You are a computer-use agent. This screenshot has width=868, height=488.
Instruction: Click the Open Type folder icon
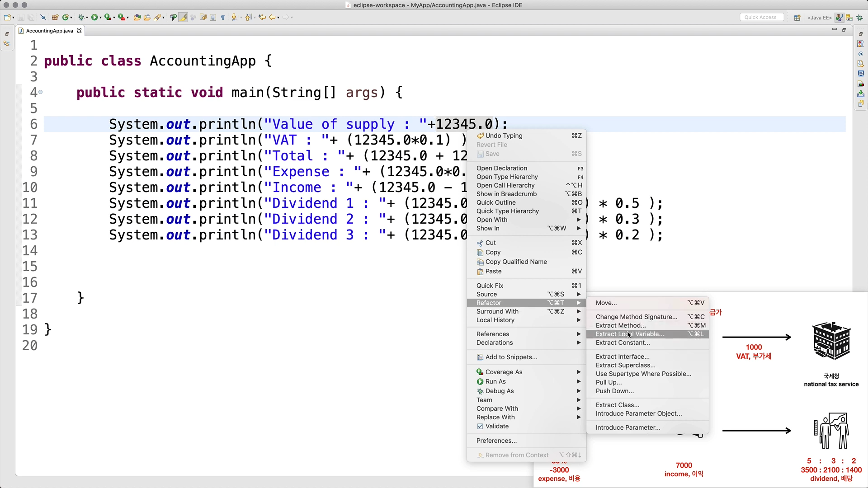137,17
